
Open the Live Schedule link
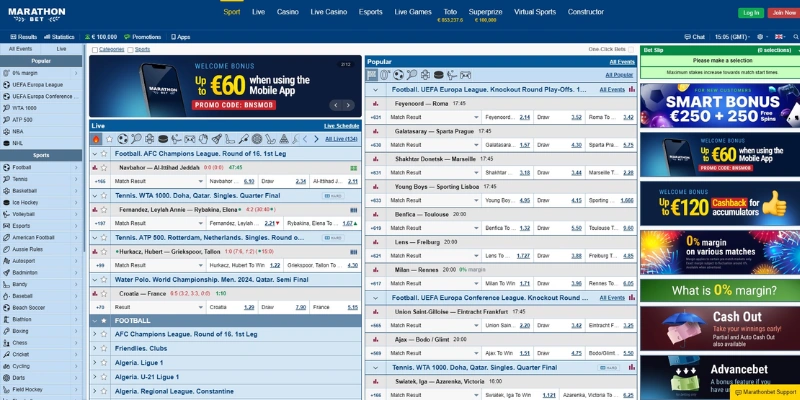[341, 126]
